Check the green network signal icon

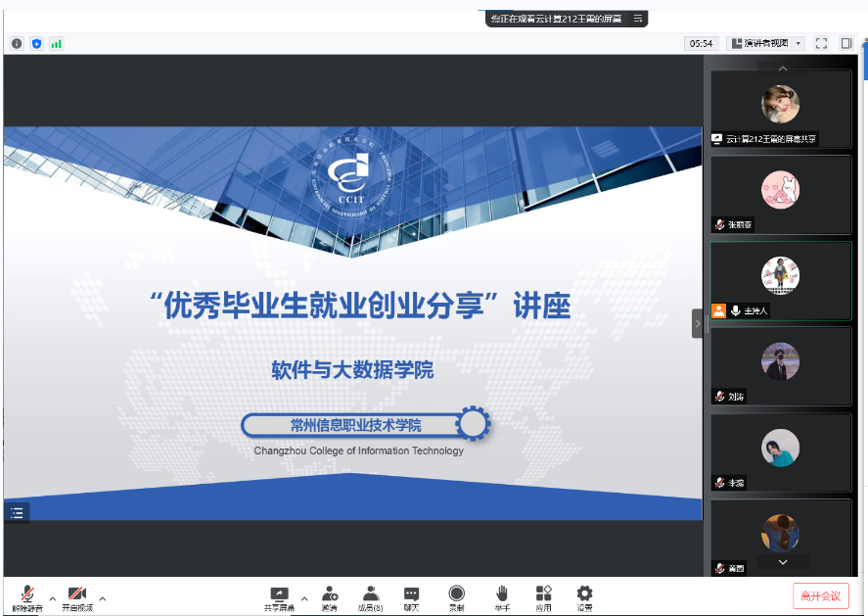click(x=56, y=44)
